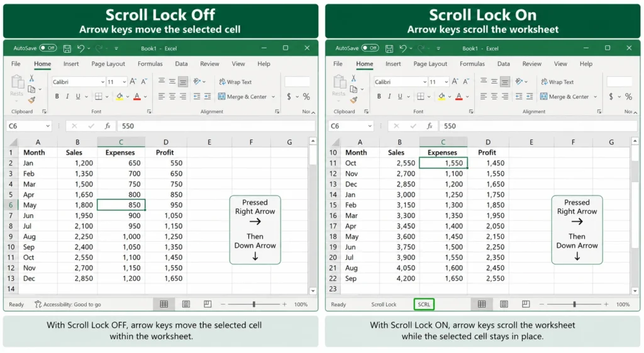This screenshot has width=644, height=353.
Task: Click Increase Indent icon in left Excel window
Action: pos(208,96)
